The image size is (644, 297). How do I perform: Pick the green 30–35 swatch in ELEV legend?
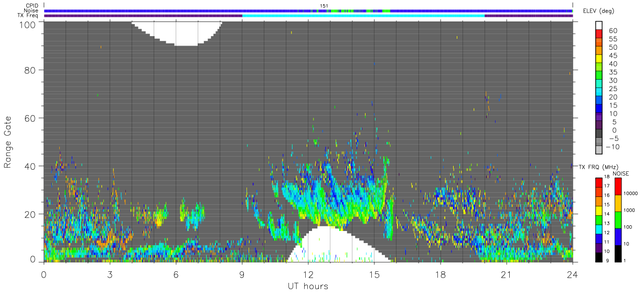coord(599,75)
